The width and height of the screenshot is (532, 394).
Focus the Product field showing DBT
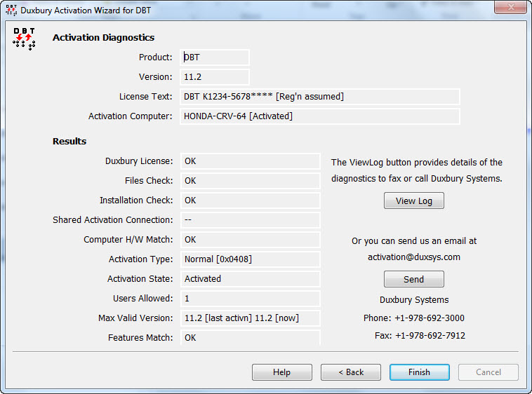tap(215, 57)
